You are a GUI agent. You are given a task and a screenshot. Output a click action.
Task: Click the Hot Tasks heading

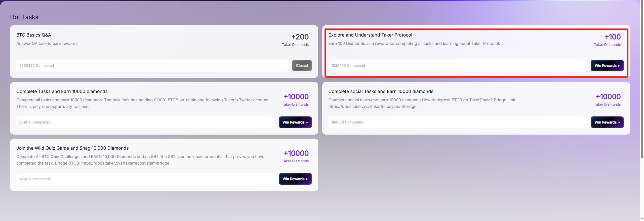point(24,17)
